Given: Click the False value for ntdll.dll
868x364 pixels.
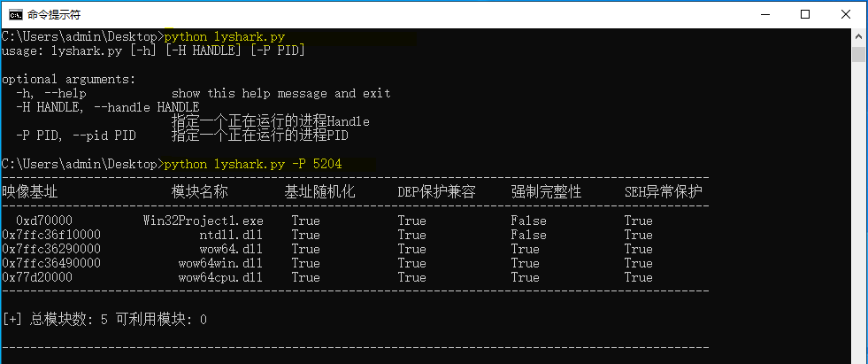Looking at the screenshot, I should [x=528, y=235].
